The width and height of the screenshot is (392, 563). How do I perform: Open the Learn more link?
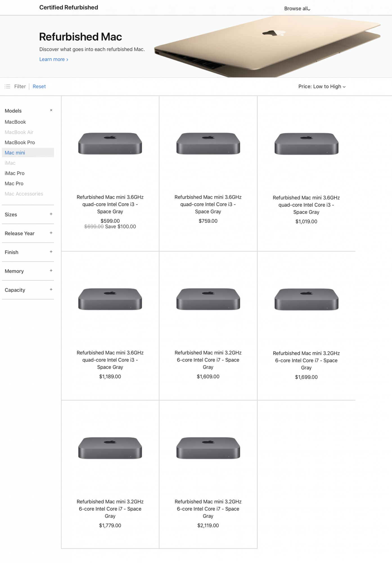pyautogui.click(x=54, y=59)
